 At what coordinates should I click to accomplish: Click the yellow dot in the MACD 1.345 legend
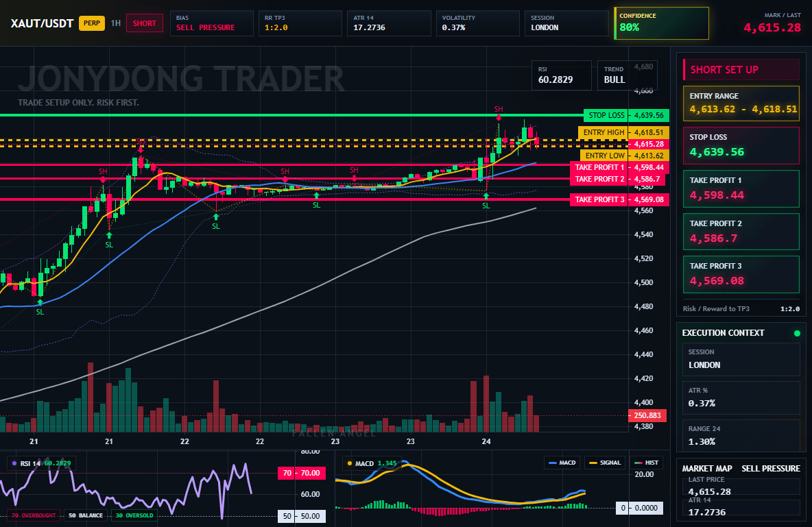point(350,463)
